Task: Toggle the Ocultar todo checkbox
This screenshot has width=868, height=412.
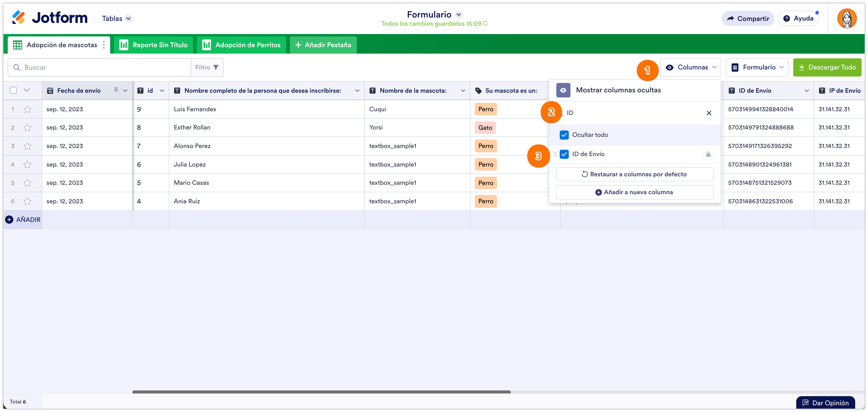Action: point(564,135)
